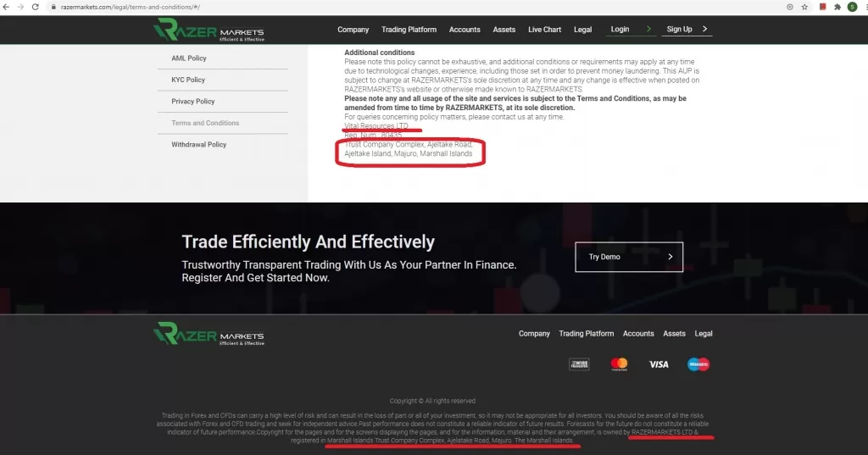Click the Mastercard payment icon
Image resolution: width=868 pixels, height=455 pixels.
[x=619, y=364]
